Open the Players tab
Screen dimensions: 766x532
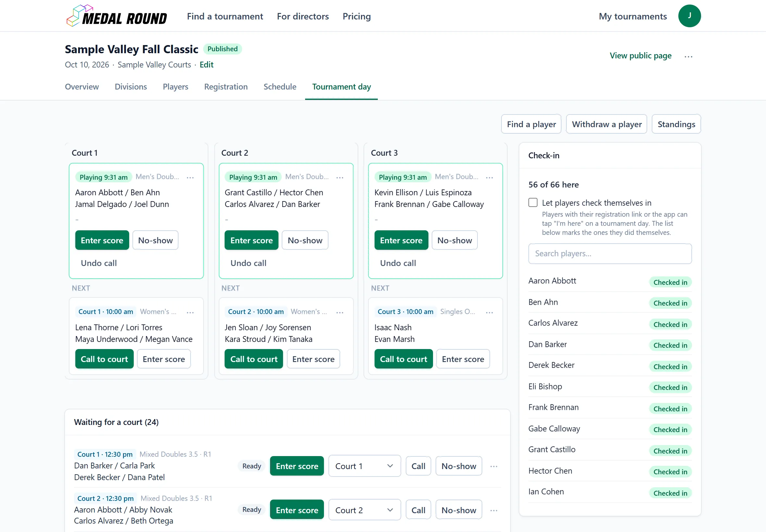point(175,87)
